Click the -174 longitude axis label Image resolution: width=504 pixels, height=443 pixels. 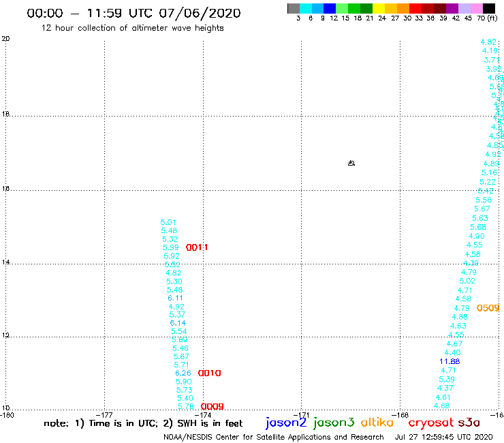coord(203,415)
